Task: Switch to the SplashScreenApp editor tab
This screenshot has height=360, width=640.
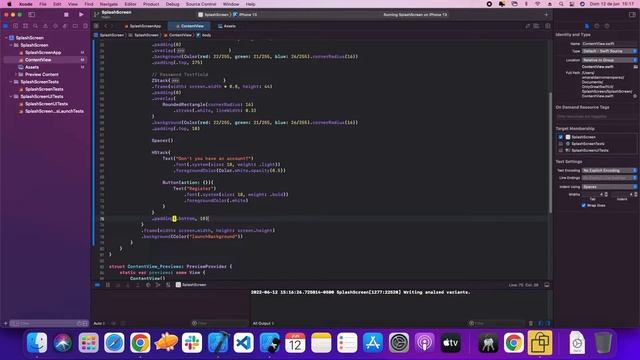Action: (x=143, y=26)
